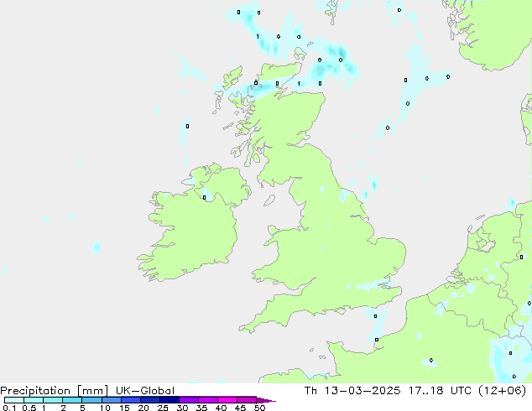This screenshot has width=532, height=411.
Task: Choose the 20–25 mm dark blue swatch
Action: [x=149, y=400]
